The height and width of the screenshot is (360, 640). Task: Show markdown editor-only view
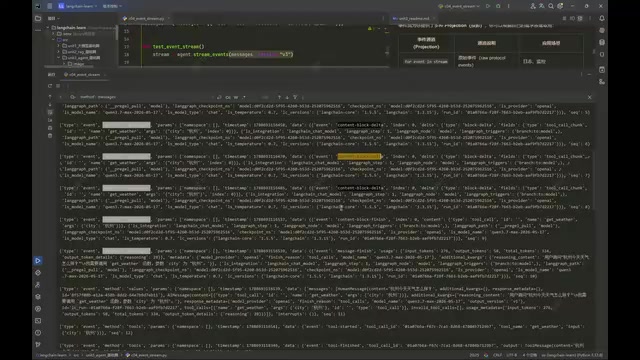click(564, 18)
